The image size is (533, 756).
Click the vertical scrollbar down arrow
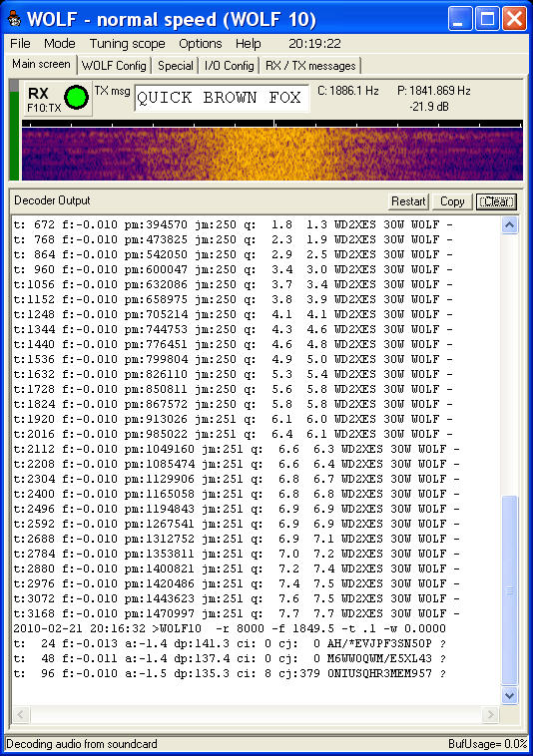510,695
